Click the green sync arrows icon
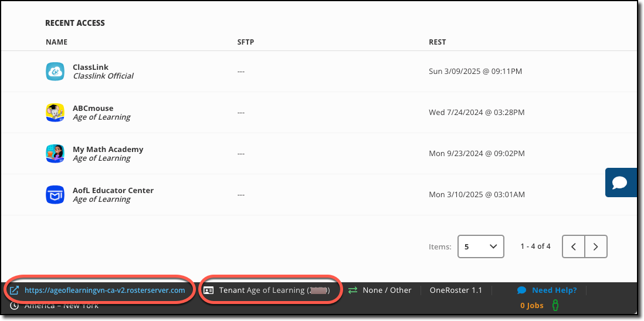This screenshot has width=644, height=321. point(353,290)
